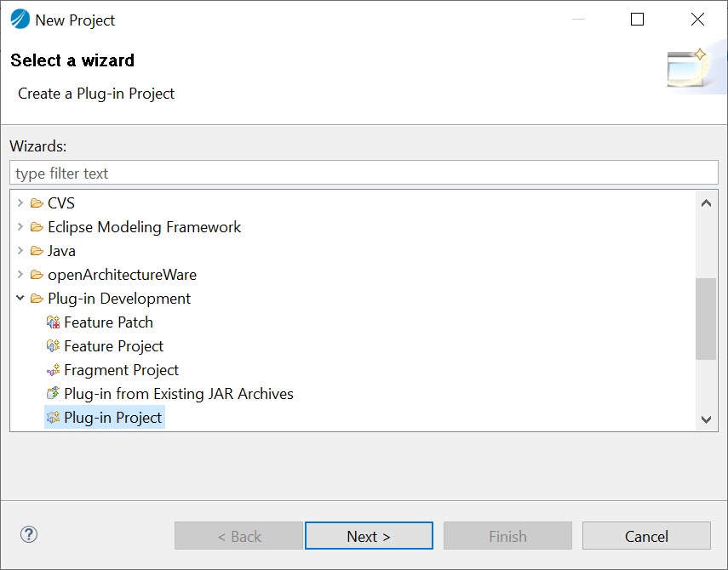Click the scroll up arrow in wizard list
This screenshot has height=570, width=728.
(706, 203)
